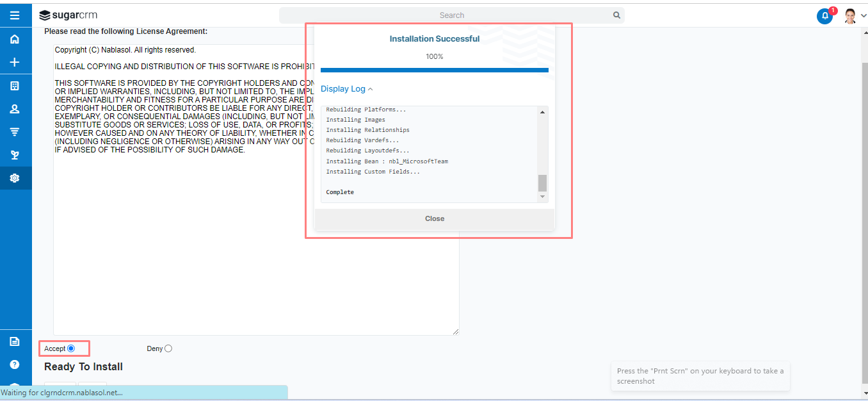Image resolution: width=868 pixels, height=401 pixels.
Task: Open Contacts person icon in sidebar
Action: point(15,109)
